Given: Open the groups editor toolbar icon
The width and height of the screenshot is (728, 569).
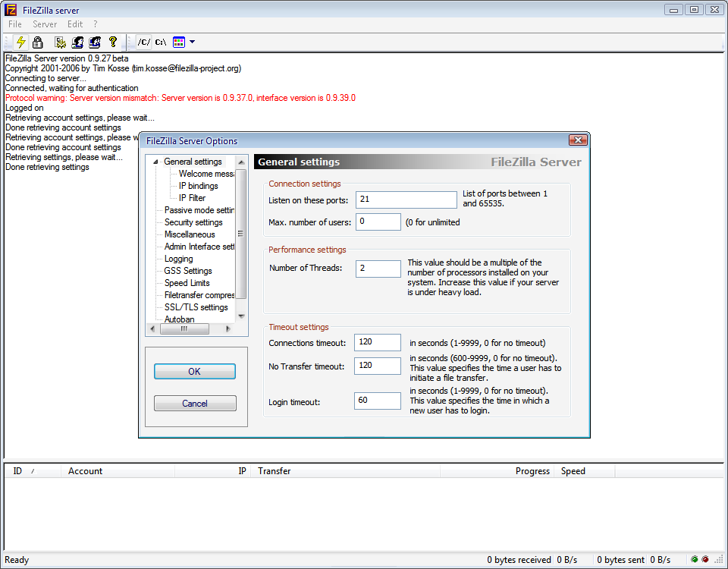Looking at the screenshot, I should (x=95, y=42).
